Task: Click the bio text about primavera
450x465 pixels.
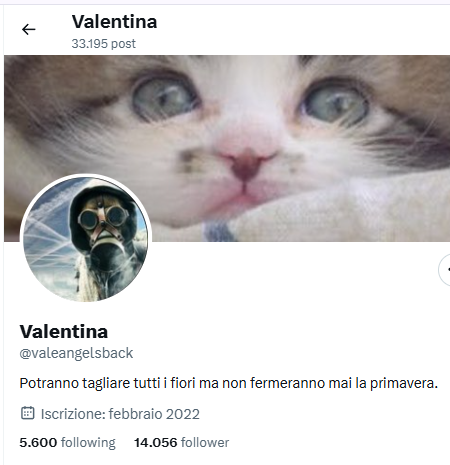Action: click(228, 383)
